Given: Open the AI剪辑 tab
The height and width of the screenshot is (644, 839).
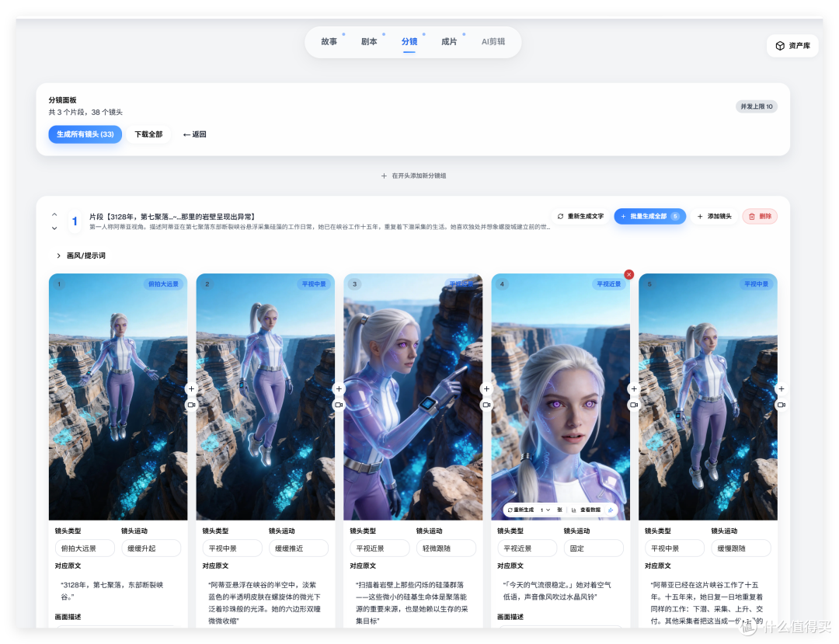Looking at the screenshot, I should [493, 42].
